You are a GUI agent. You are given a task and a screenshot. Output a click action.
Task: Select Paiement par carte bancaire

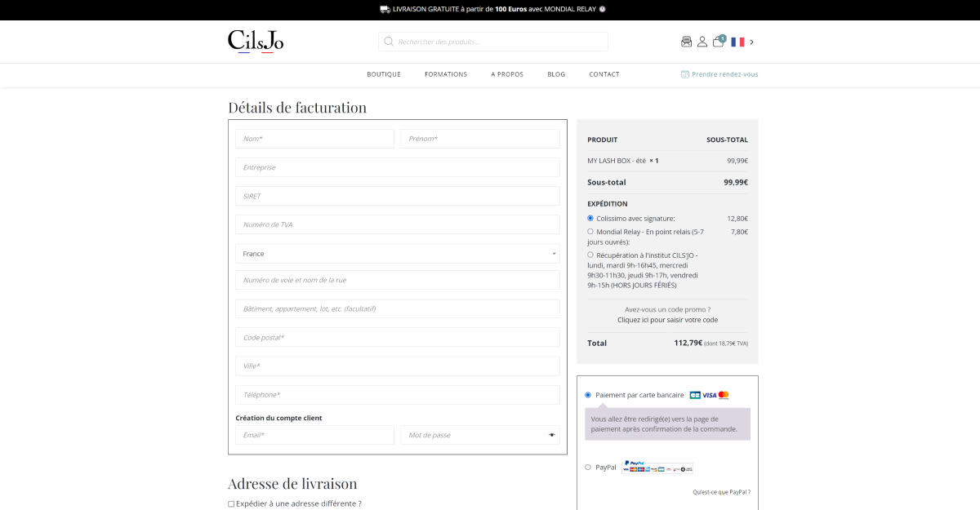(x=588, y=395)
